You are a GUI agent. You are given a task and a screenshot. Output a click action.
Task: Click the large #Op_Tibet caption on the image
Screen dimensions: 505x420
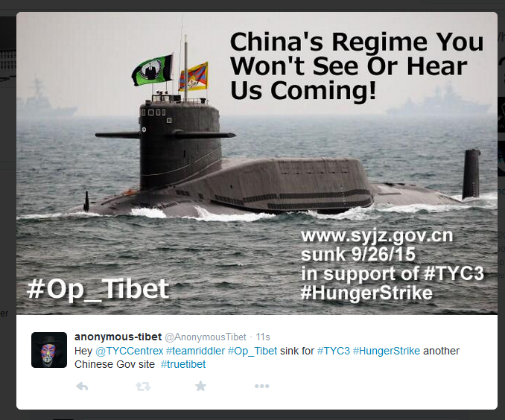tap(98, 289)
